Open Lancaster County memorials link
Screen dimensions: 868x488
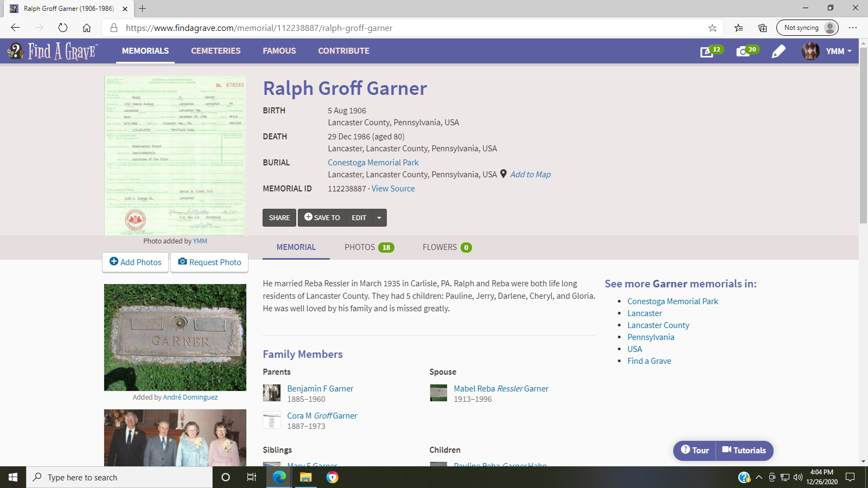(x=658, y=325)
